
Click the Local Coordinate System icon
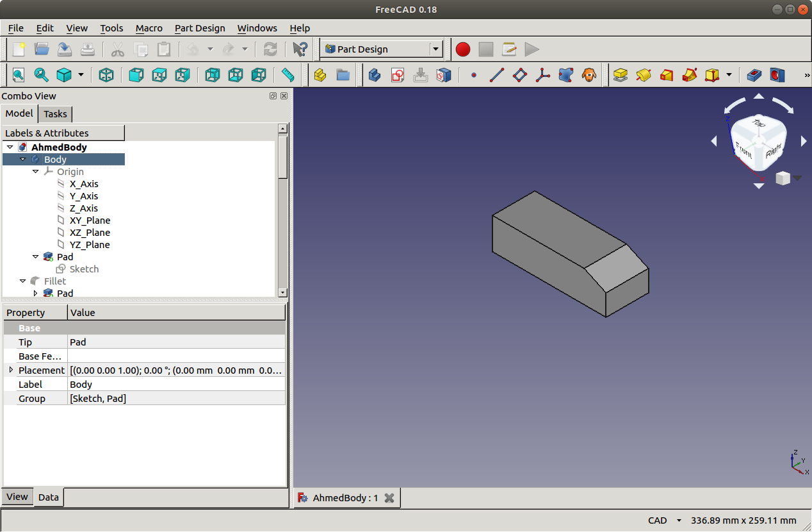[x=543, y=75]
